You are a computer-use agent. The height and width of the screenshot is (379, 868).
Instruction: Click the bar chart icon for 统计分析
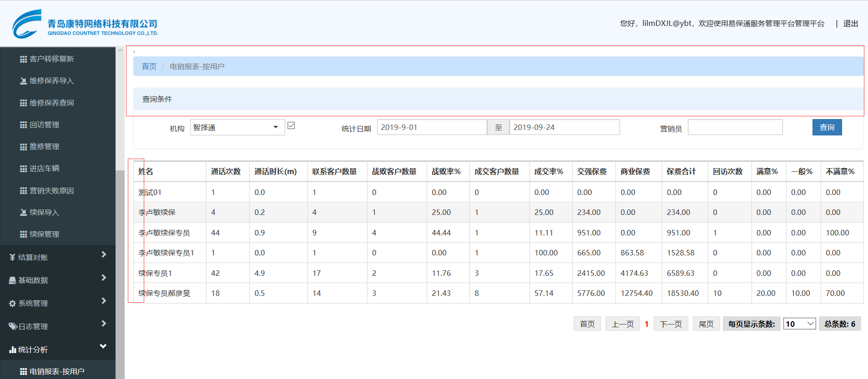coord(13,349)
